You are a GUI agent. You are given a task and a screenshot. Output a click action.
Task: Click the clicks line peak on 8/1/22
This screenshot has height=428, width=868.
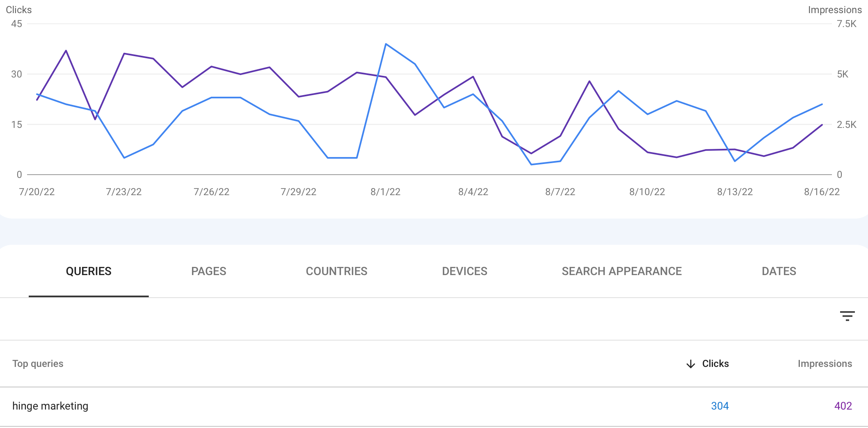pyautogui.click(x=386, y=44)
